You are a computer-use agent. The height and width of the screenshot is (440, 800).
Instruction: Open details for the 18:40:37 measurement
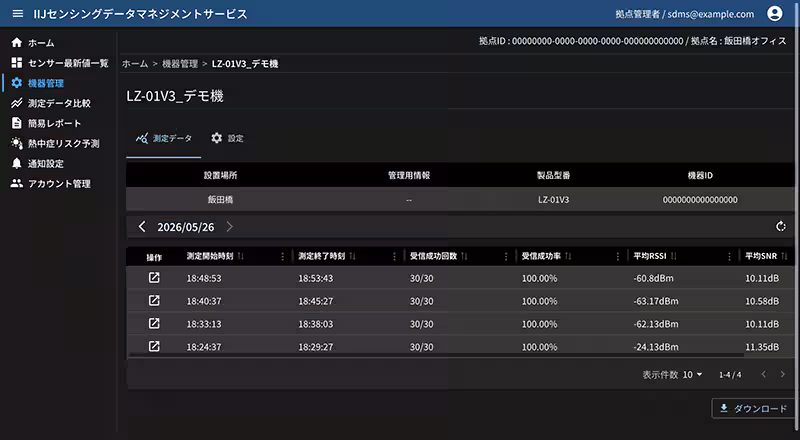[x=154, y=301]
